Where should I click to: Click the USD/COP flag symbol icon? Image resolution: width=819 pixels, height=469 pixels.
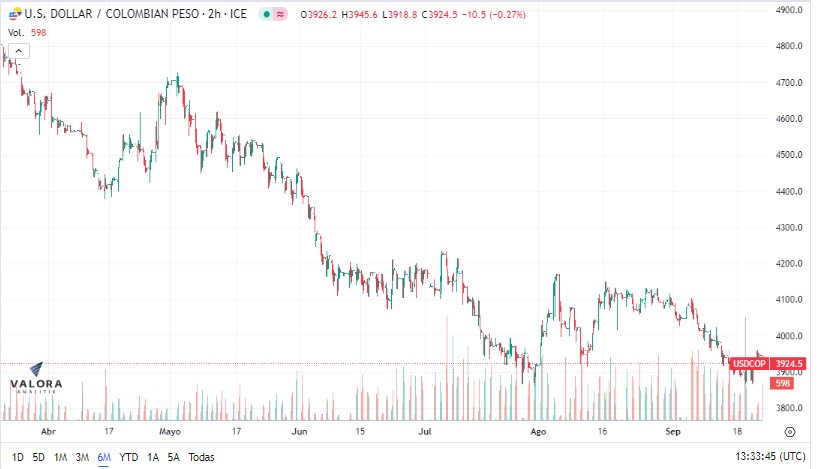coord(15,14)
